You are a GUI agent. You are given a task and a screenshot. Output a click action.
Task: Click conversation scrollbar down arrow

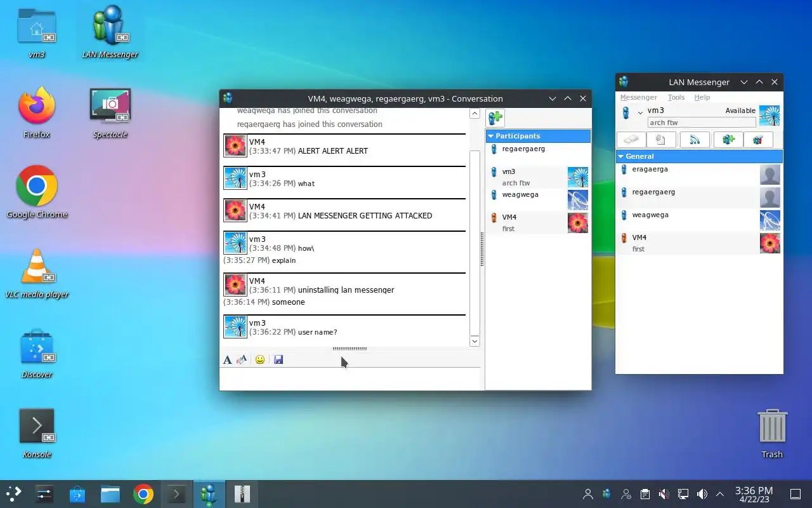point(475,341)
